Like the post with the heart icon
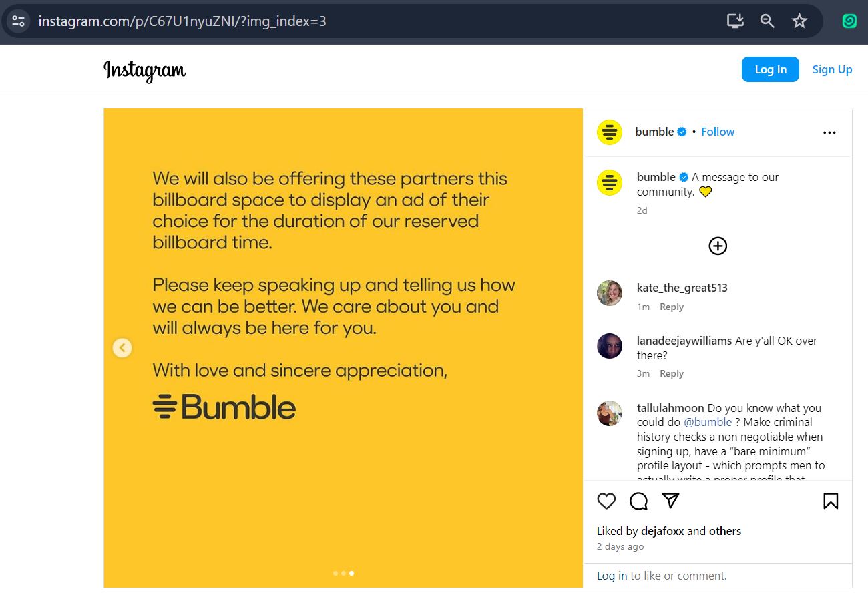 (606, 501)
